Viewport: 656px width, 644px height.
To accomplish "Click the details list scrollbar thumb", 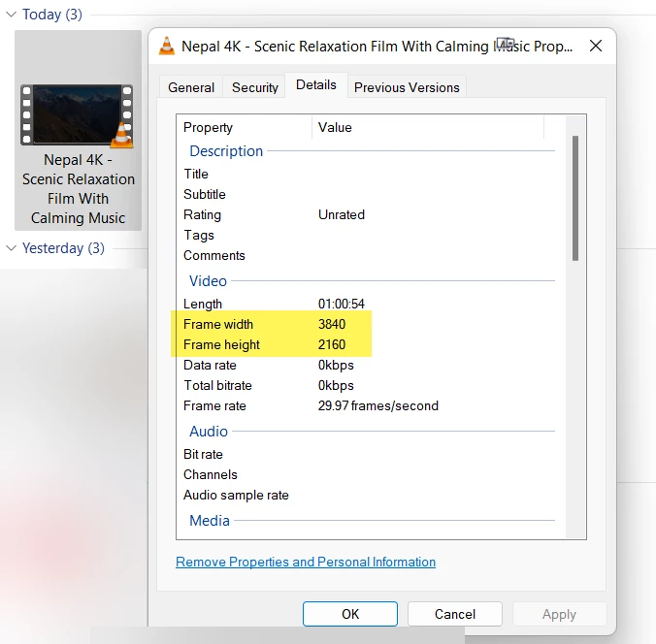I will pos(575,198).
